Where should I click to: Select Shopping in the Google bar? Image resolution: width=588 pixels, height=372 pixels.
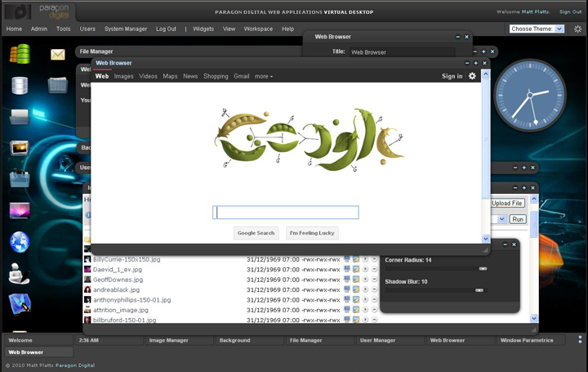(x=216, y=76)
